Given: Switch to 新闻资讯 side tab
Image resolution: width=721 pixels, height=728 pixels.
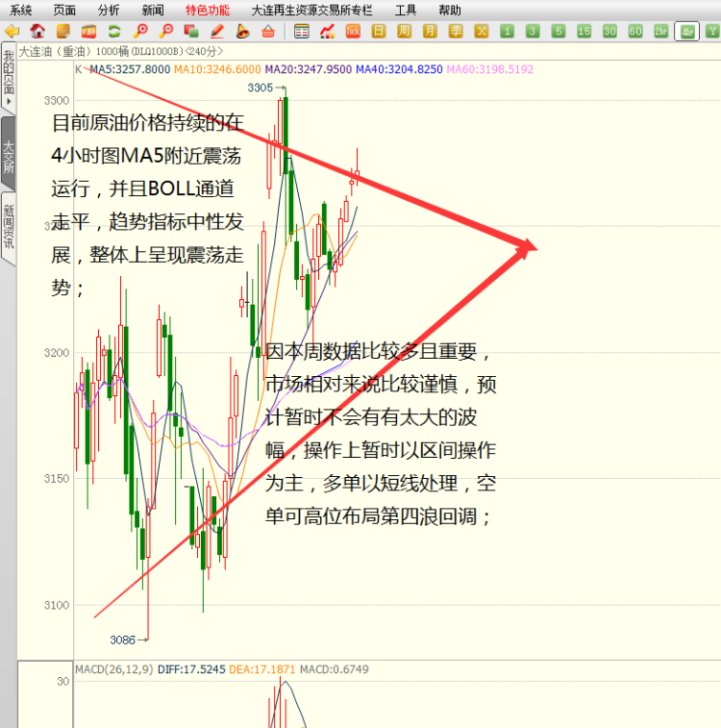Looking at the screenshot, I should (9, 228).
